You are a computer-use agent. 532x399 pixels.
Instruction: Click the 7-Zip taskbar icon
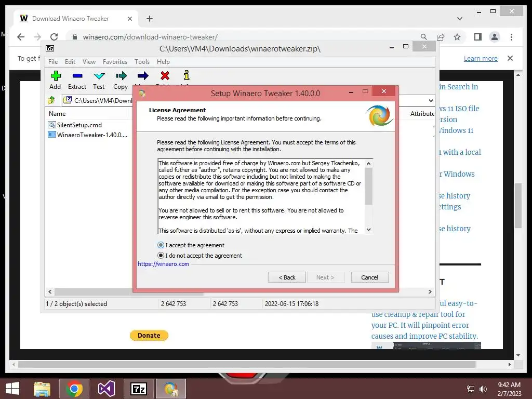(138, 389)
